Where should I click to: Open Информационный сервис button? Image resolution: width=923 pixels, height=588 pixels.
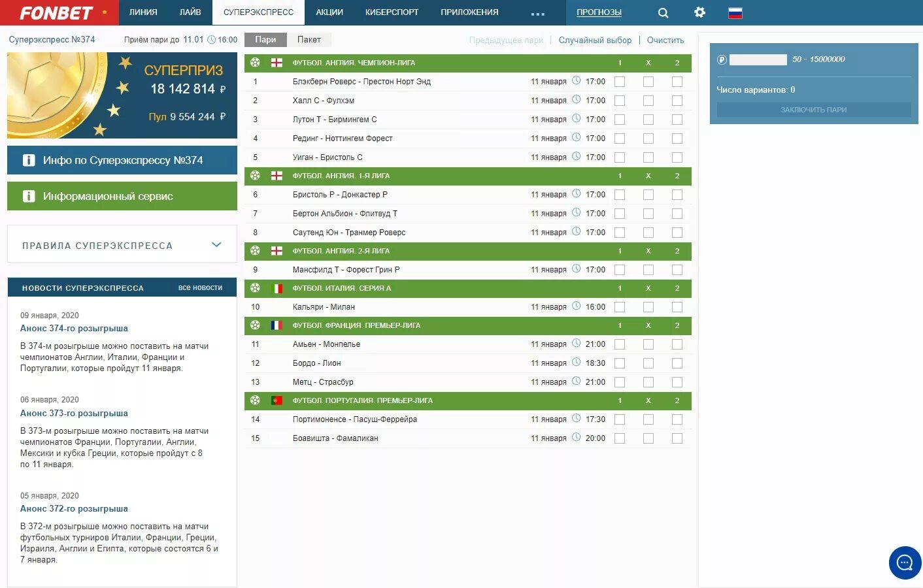click(x=122, y=196)
